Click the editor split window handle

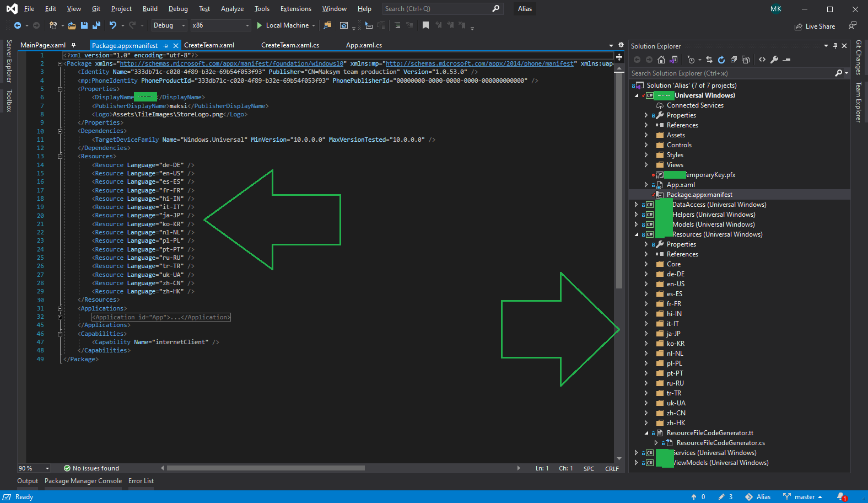[619, 57]
